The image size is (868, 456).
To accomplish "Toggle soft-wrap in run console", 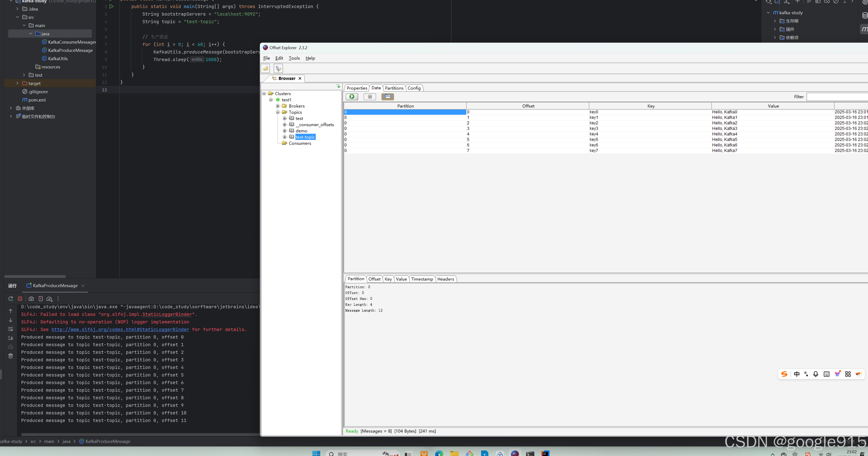I will (10, 329).
